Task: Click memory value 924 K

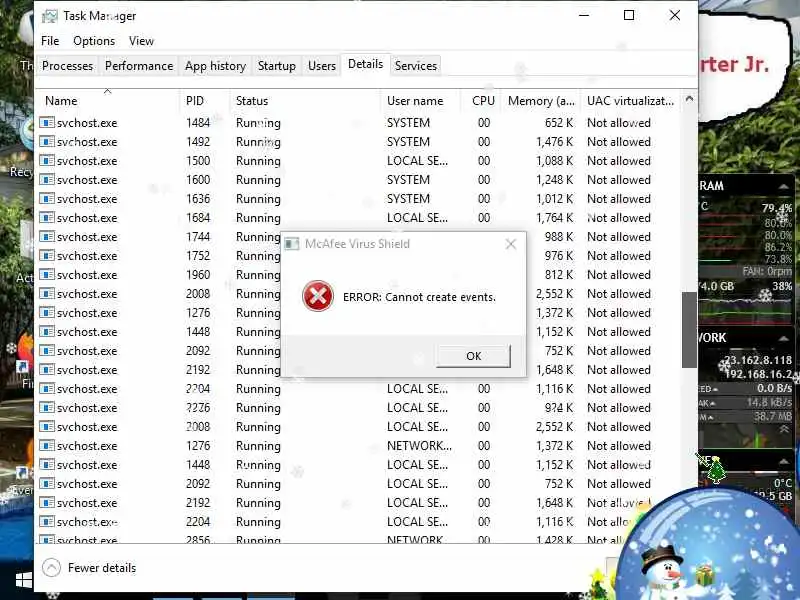Action: pos(559,408)
